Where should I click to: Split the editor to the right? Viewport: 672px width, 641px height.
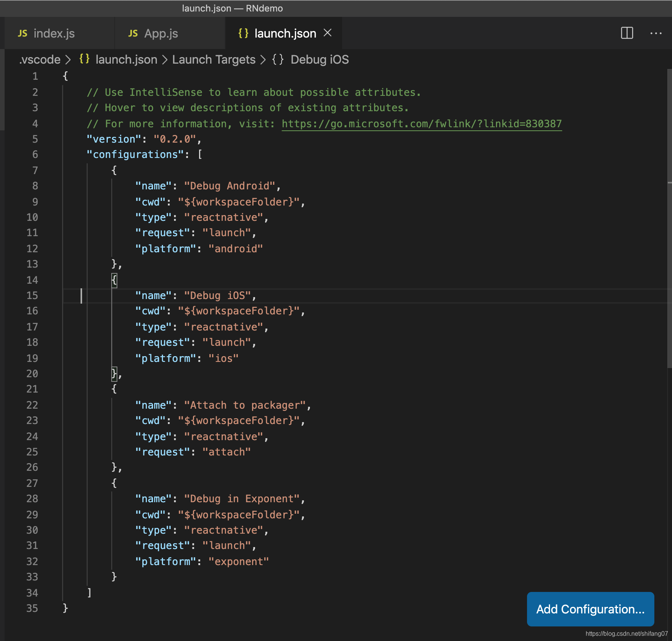point(627,33)
